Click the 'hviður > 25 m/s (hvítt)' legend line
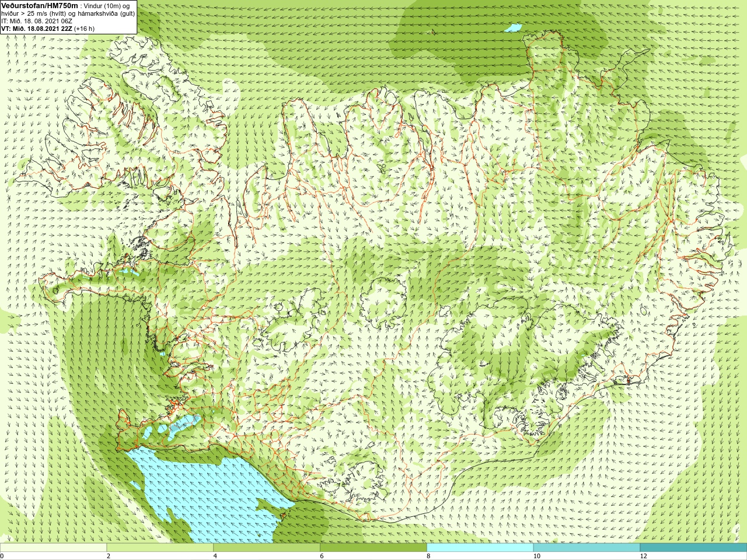The image size is (747, 560). (68, 13)
